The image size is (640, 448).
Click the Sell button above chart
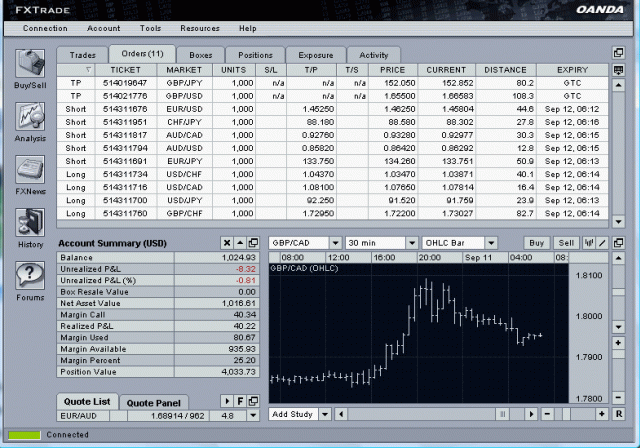coord(566,243)
